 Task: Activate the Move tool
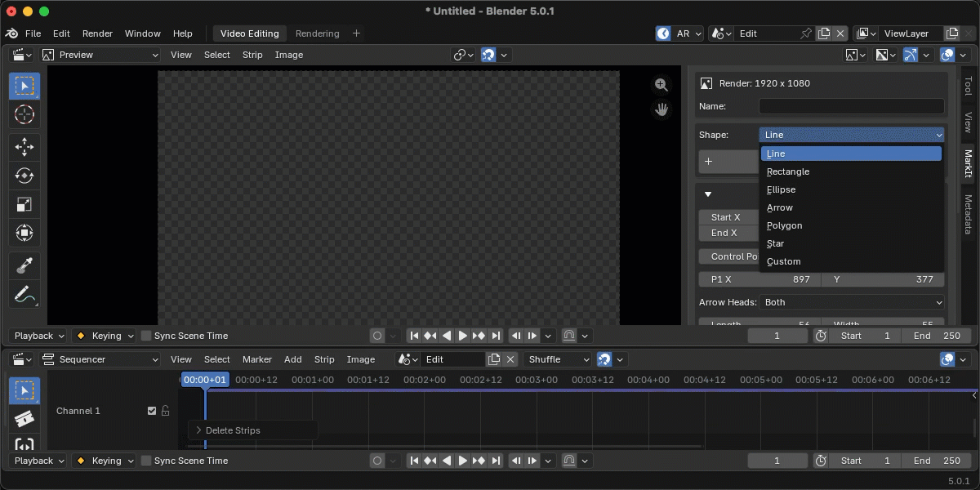click(x=24, y=147)
